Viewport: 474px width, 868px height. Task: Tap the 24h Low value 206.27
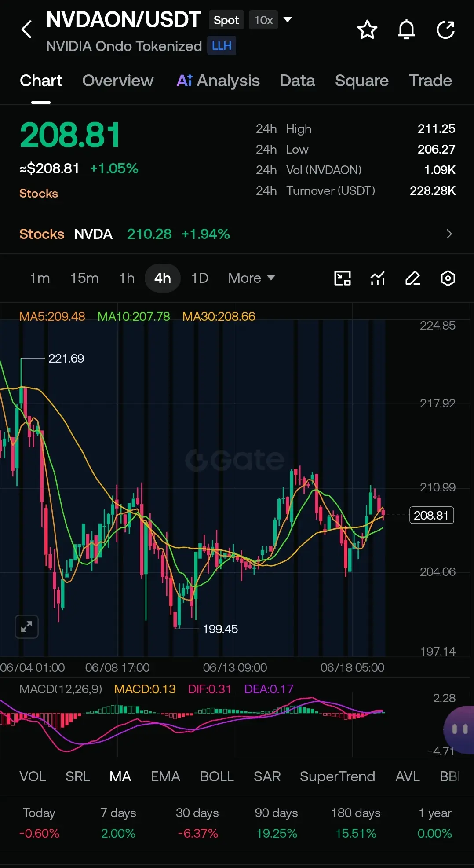coord(436,150)
